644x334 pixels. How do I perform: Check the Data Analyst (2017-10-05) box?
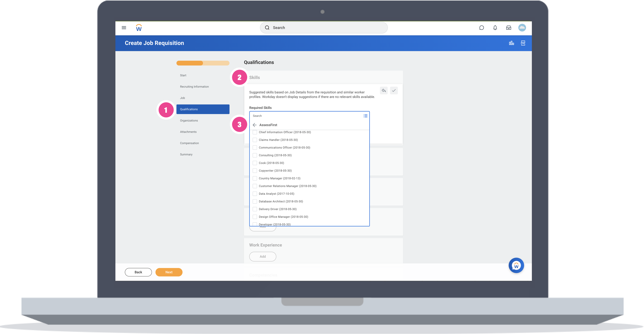click(x=255, y=194)
